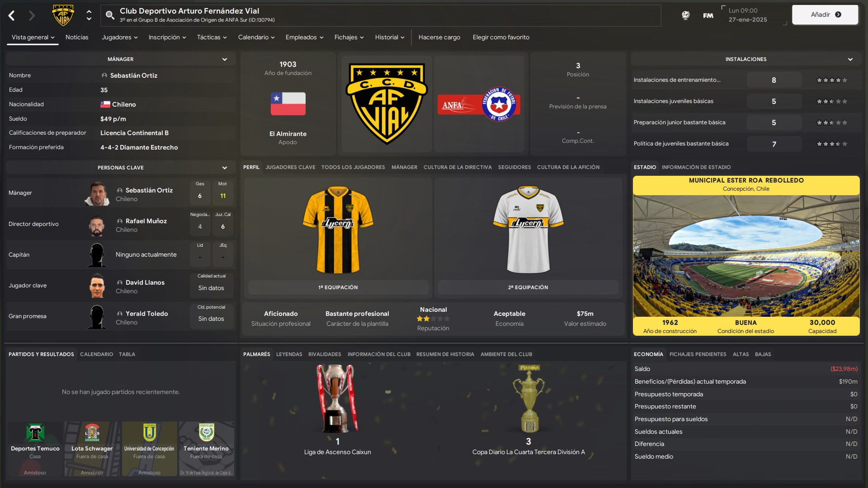The image size is (868, 488).
Task: Click the club search field
Action: tap(380, 15)
